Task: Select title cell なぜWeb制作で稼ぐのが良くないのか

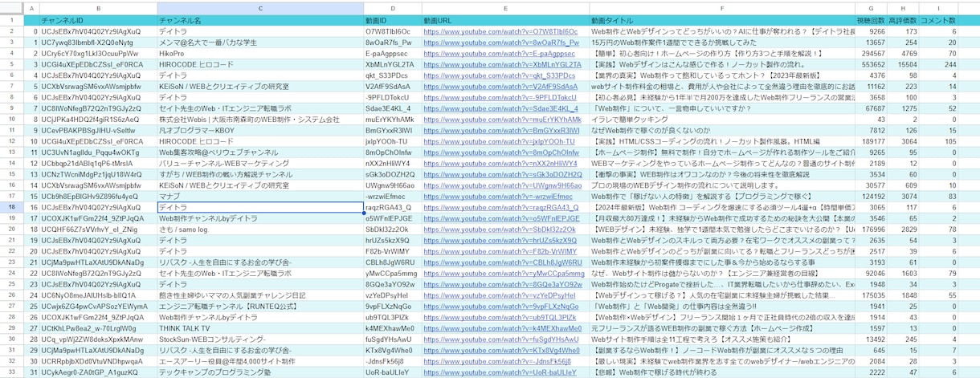Action: [x=722, y=130]
